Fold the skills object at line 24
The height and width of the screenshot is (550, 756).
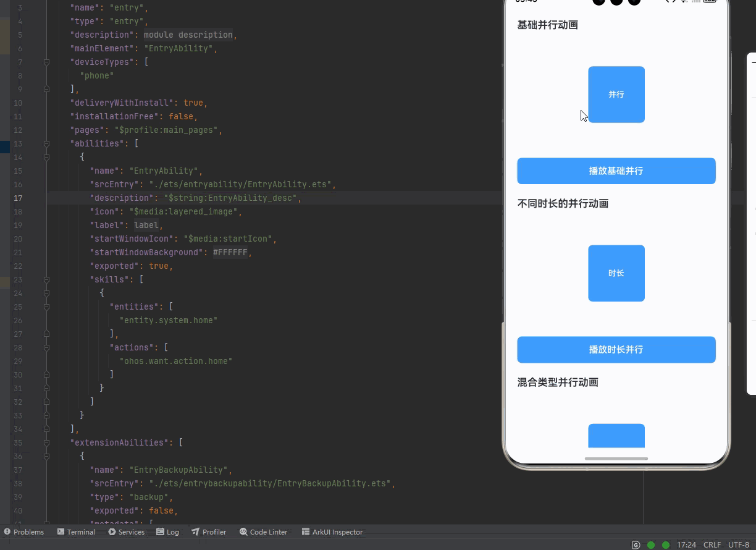point(46,293)
